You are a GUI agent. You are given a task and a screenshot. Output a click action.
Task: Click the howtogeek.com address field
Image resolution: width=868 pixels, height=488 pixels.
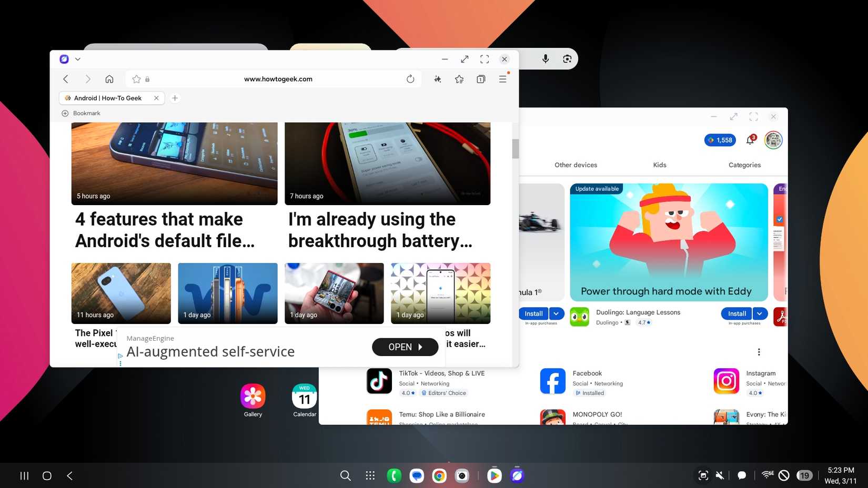[278, 79]
